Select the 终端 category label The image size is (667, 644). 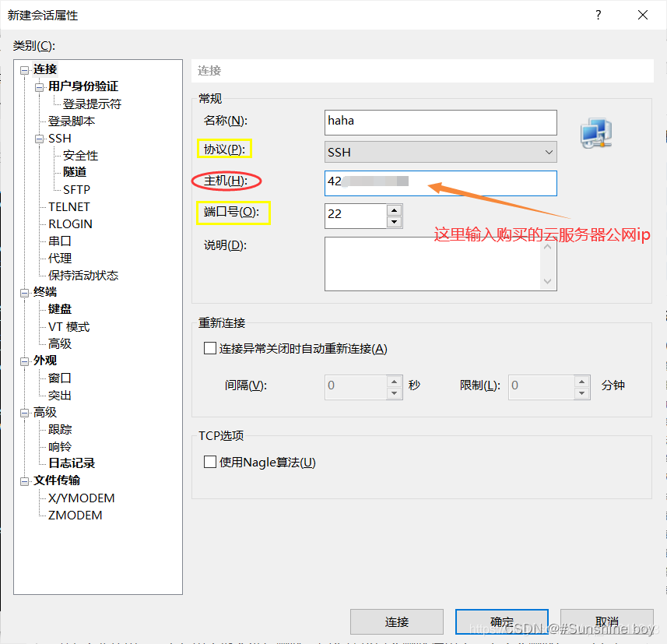click(45, 292)
